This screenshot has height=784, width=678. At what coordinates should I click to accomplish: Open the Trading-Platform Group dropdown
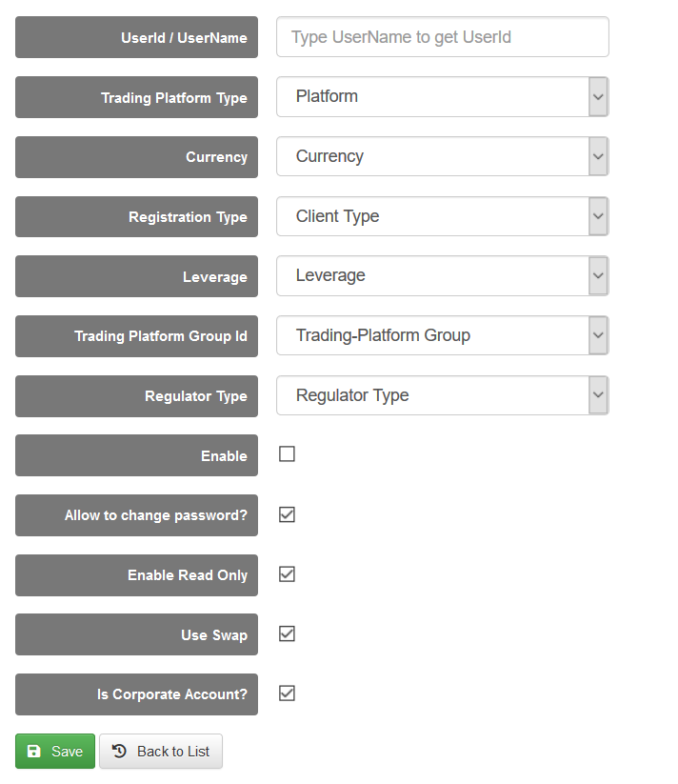click(x=442, y=335)
